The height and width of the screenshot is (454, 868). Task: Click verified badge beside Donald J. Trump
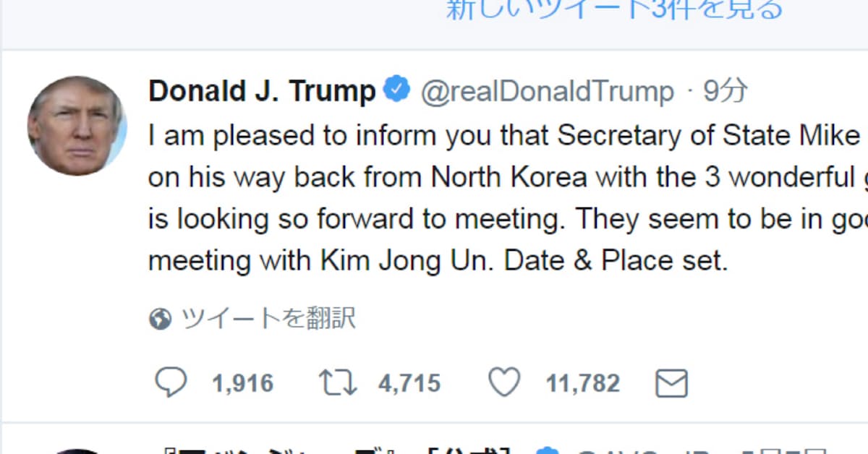pyautogui.click(x=398, y=90)
